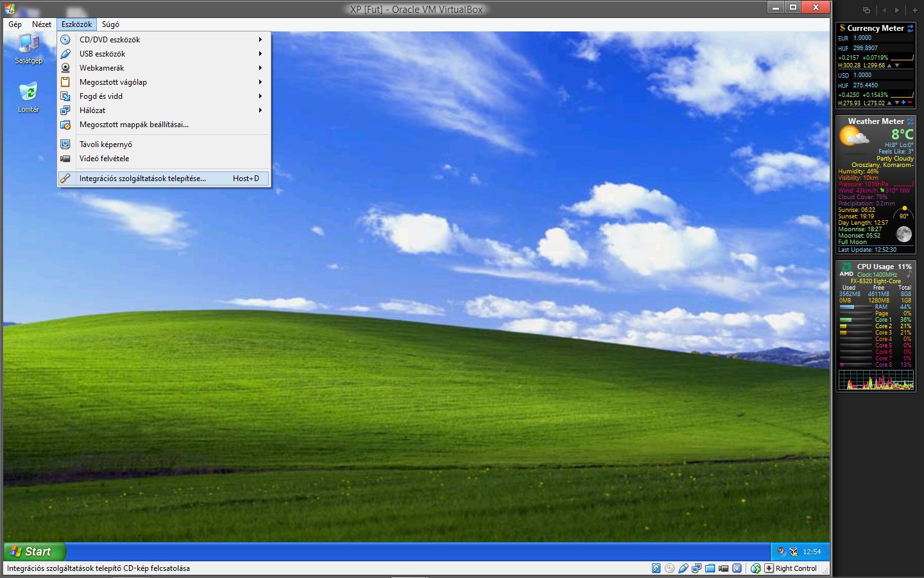Click sidebar next page arrow
924x578 pixels.
pyautogui.click(x=898, y=10)
